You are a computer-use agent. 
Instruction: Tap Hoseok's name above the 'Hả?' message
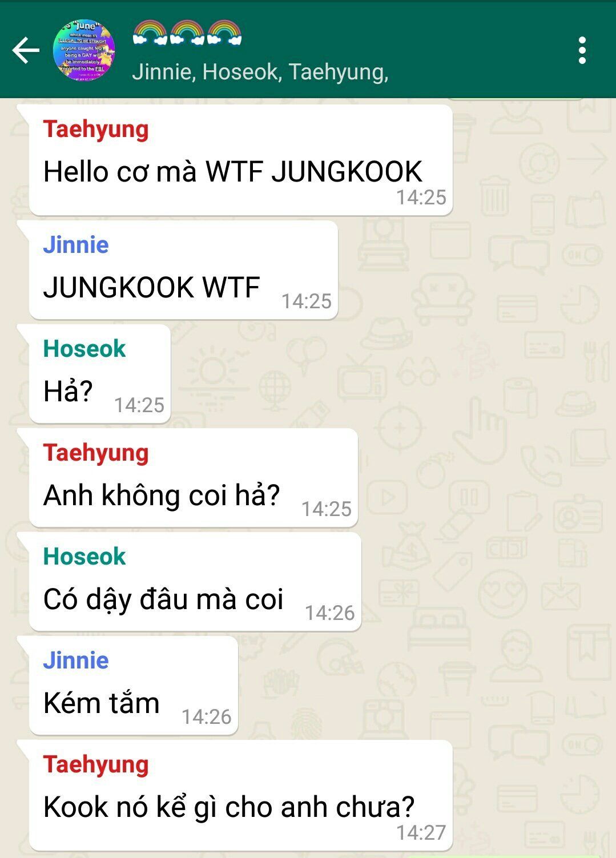pyautogui.click(x=84, y=349)
